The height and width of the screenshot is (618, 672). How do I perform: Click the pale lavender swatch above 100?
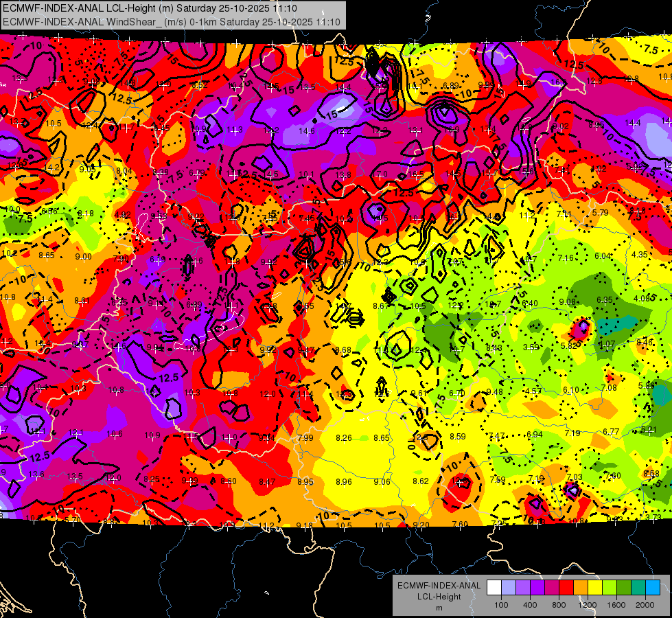pyautogui.click(x=508, y=588)
